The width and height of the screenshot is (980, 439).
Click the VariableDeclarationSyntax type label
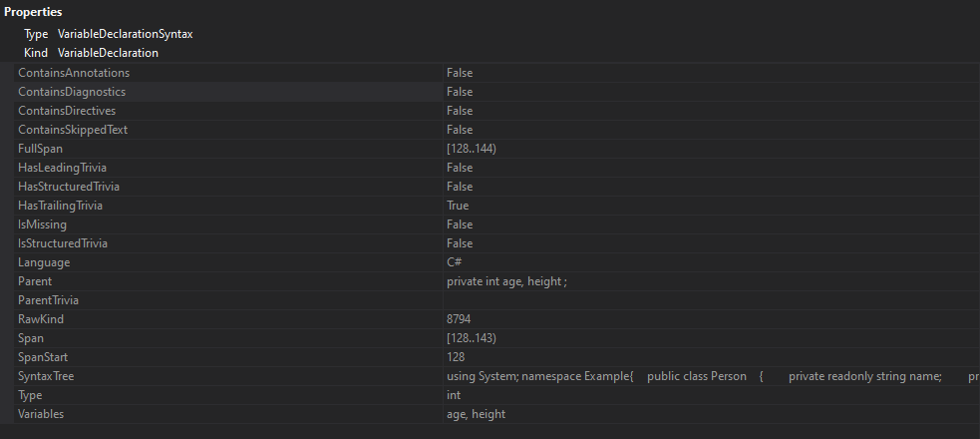click(x=125, y=34)
